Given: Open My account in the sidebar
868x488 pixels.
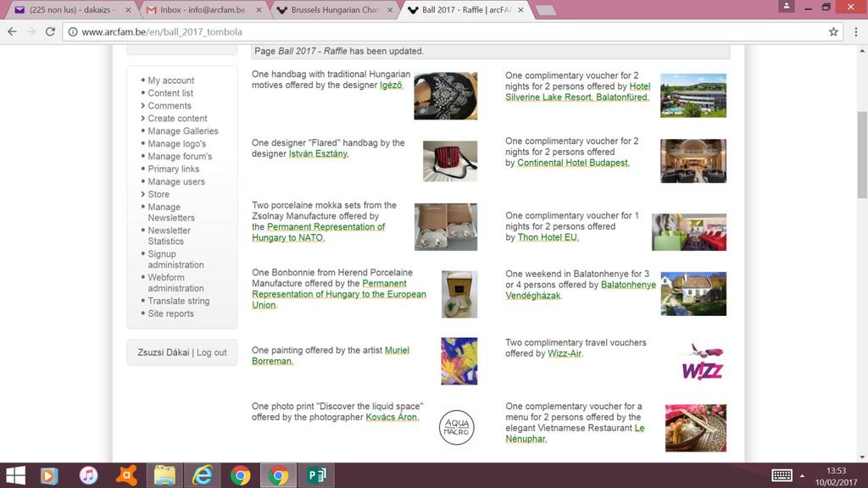Looking at the screenshot, I should [170, 80].
